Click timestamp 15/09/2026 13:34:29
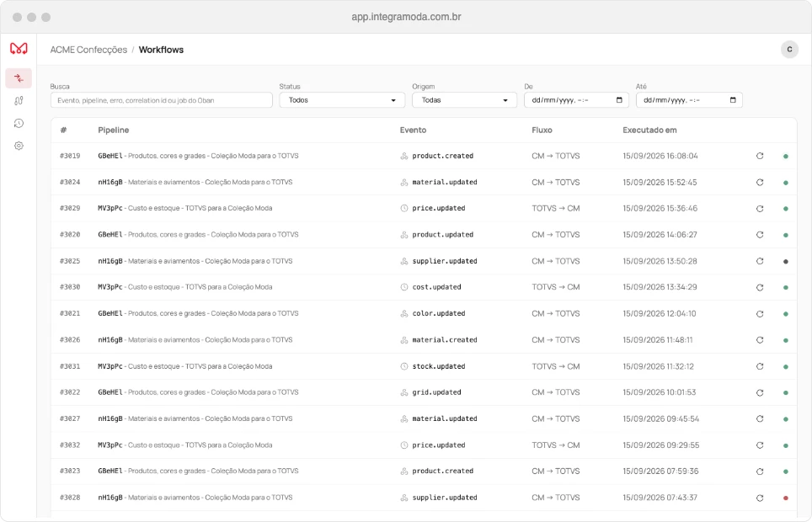The image size is (812, 522). (660, 287)
